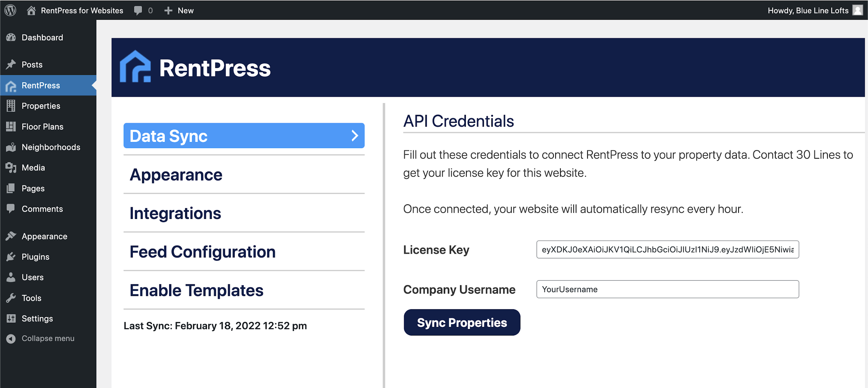Viewport: 868px width, 388px height.
Task: Open Users menu item
Action: (x=48, y=277)
